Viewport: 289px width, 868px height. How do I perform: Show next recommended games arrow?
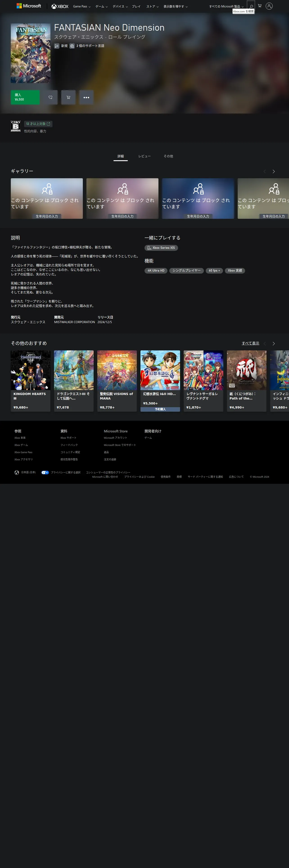pyautogui.click(x=273, y=344)
